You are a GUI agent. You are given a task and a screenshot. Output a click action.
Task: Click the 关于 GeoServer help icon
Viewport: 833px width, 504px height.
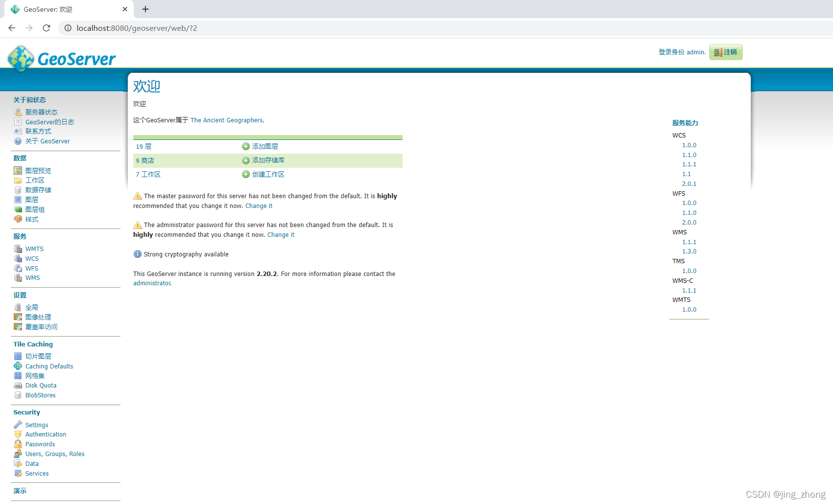pos(18,141)
